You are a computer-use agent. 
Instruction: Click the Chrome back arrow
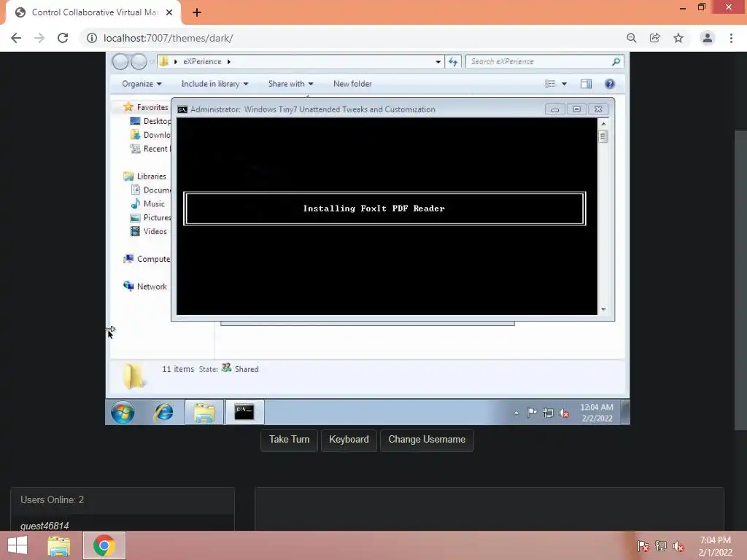pyautogui.click(x=16, y=38)
